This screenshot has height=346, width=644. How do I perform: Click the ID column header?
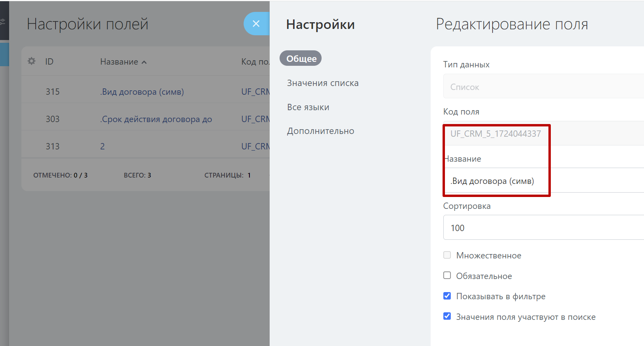[49, 62]
